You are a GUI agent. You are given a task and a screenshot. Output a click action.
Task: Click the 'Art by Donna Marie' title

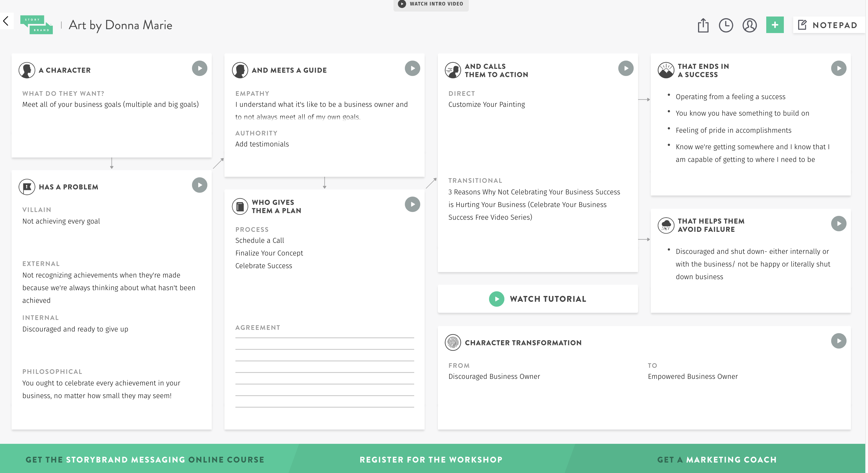[120, 25]
